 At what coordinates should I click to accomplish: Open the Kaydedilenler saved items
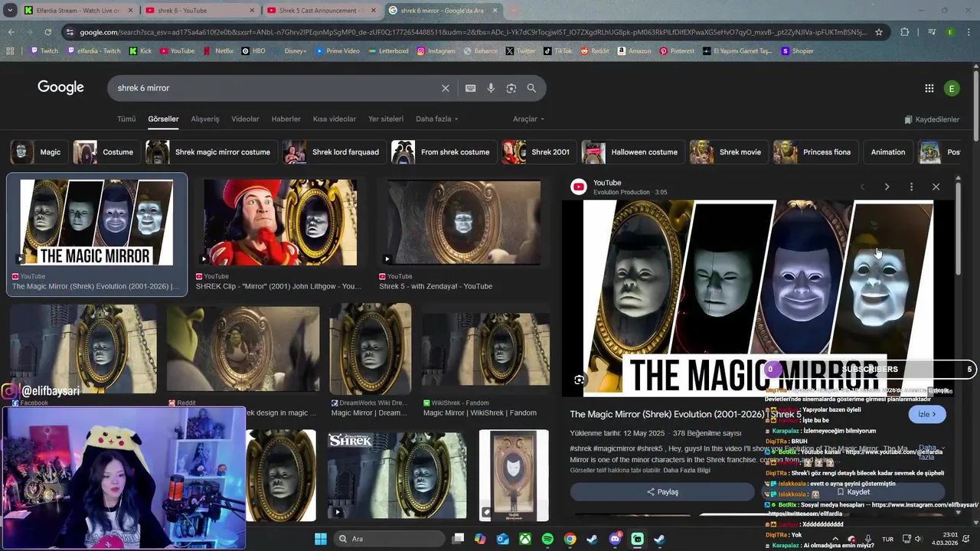point(932,119)
